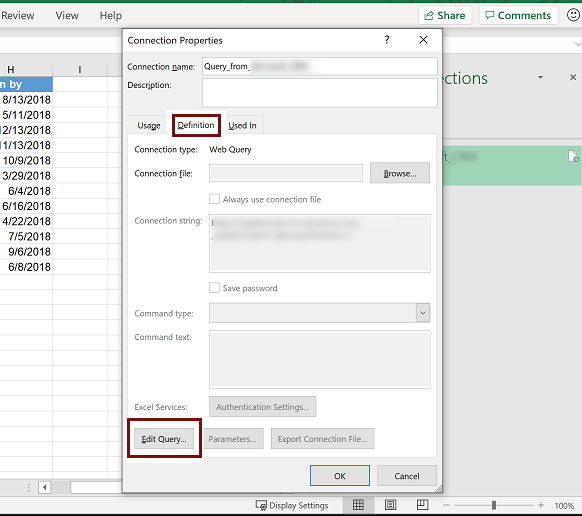Close the Queries & Connections pane
The width and height of the screenshot is (582, 516).
pos(573,77)
